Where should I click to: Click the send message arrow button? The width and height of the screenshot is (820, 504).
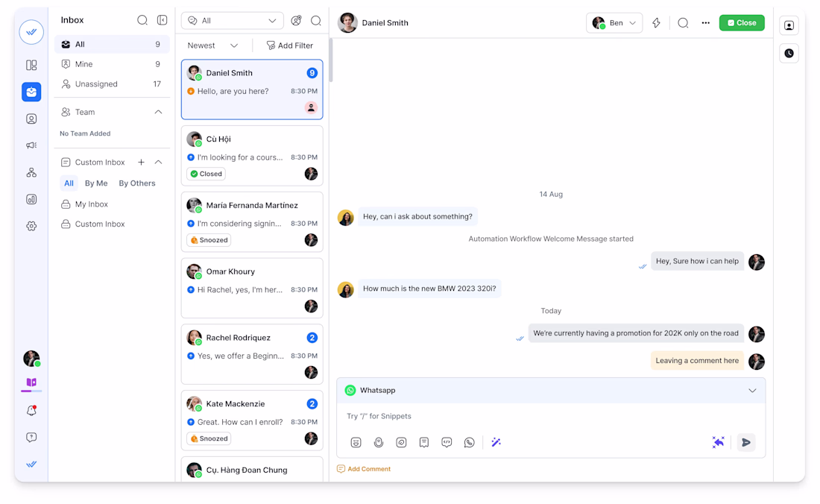pos(746,442)
